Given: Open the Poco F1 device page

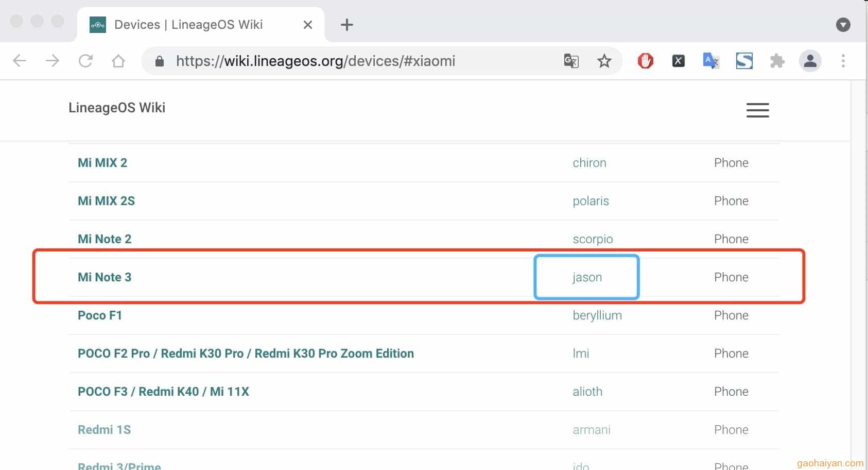Looking at the screenshot, I should (100, 315).
